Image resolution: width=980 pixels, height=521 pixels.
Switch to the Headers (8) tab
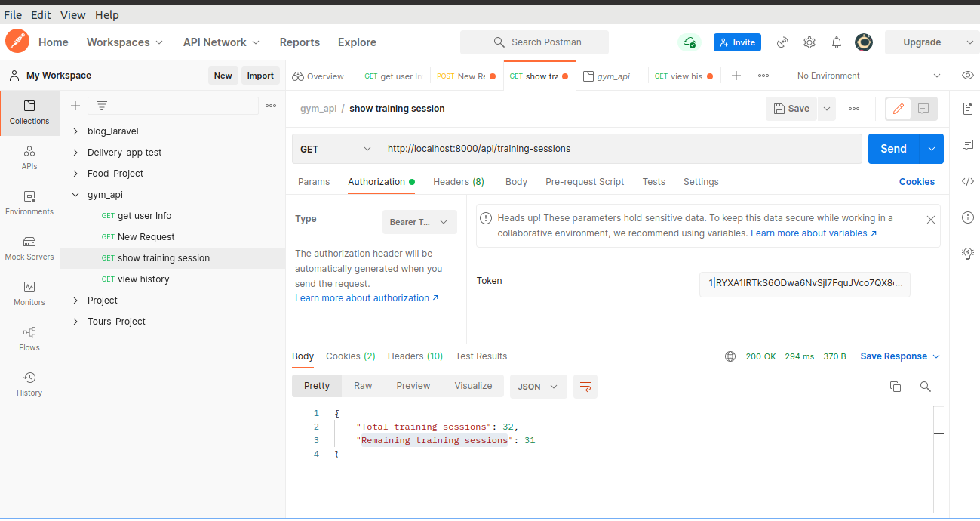click(x=458, y=181)
